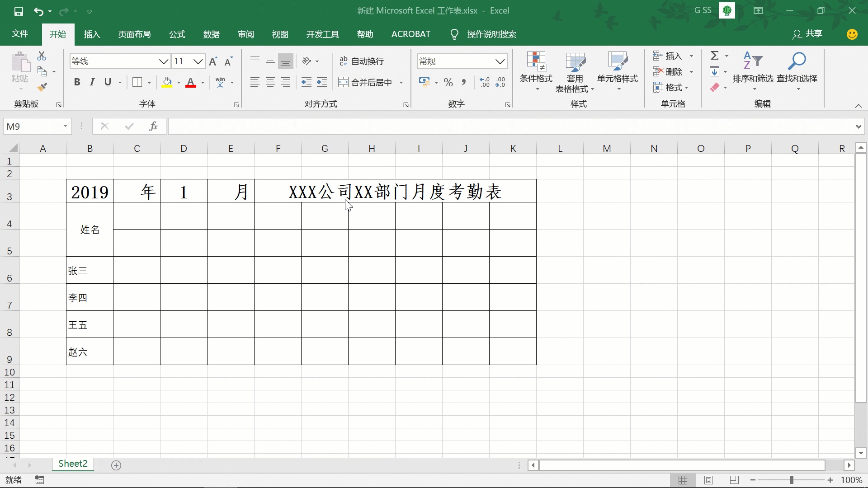The height and width of the screenshot is (488, 868).
Task: Click the 插入 ribbon tab
Action: (x=92, y=34)
